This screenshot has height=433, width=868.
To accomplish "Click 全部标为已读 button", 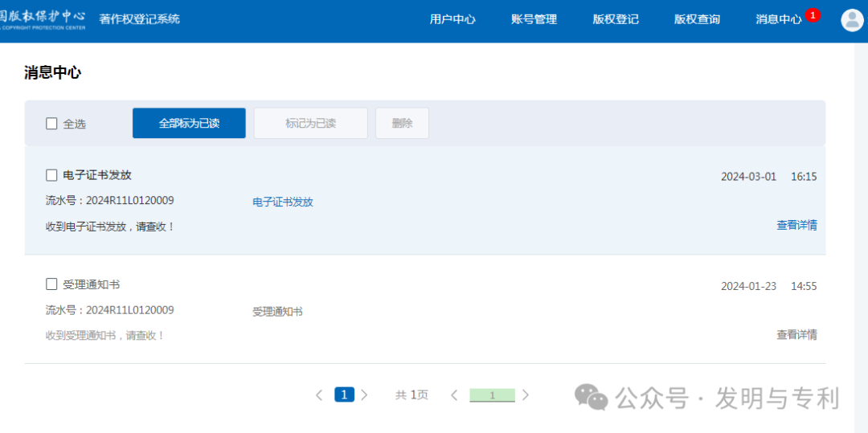I will (x=189, y=124).
